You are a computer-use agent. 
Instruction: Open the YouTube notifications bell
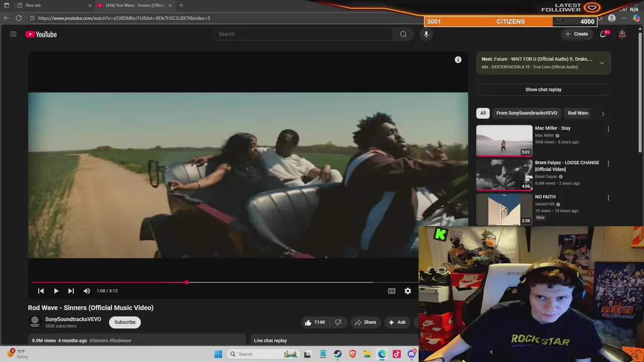(603, 34)
